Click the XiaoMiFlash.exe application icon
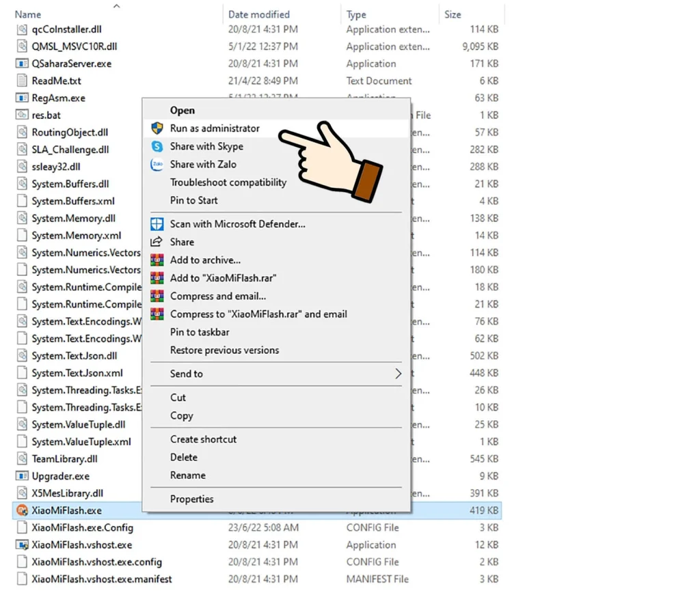The image size is (700, 608). 21,510
